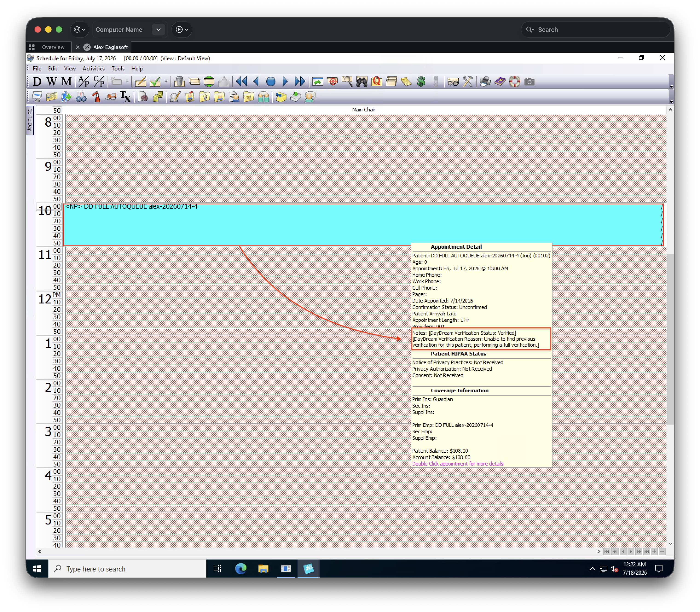This screenshot has width=700, height=612.
Task: Click the camera snapshot icon
Action: coord(529,82)
